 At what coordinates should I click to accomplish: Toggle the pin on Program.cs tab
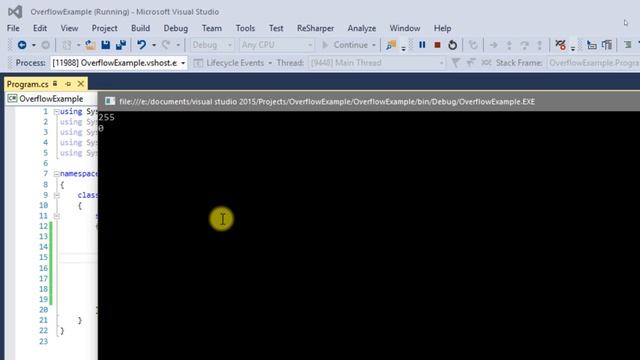point(68,84)
